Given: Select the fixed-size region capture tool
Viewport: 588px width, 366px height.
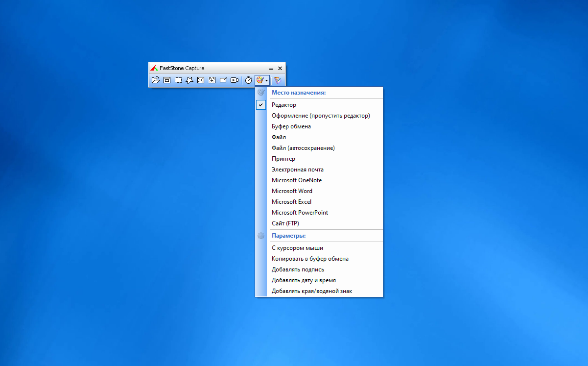Looking at the screenshot, I should tap(223, 80).
